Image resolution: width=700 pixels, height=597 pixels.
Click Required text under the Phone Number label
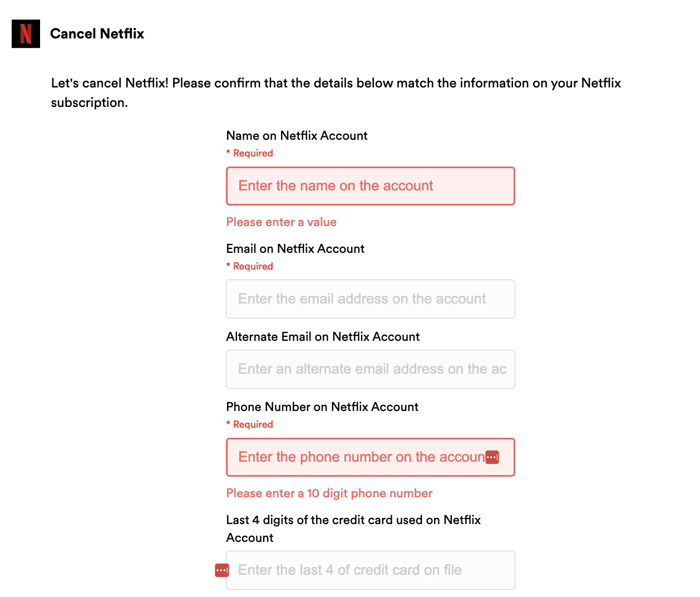point(253,425)
